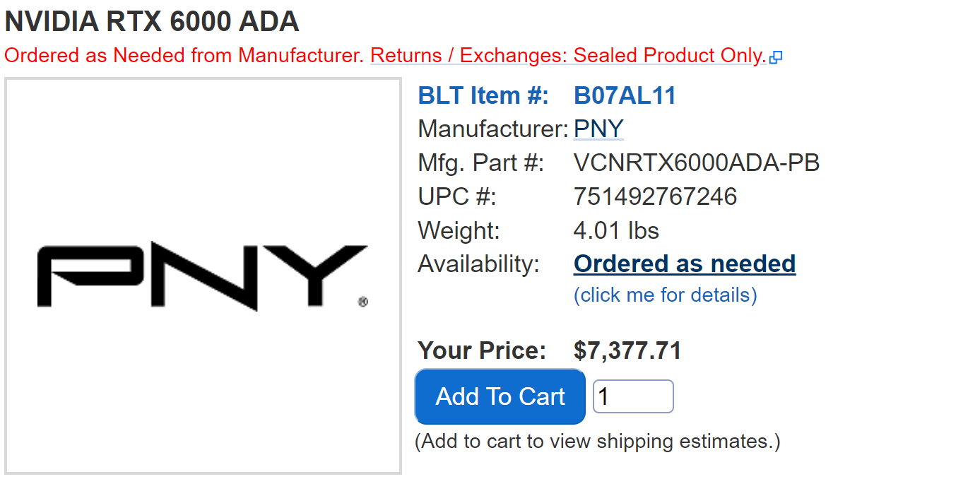This screenshot has width=980, height=484.
Task: Click the BLT Item # label
Action: pos(483,95)
